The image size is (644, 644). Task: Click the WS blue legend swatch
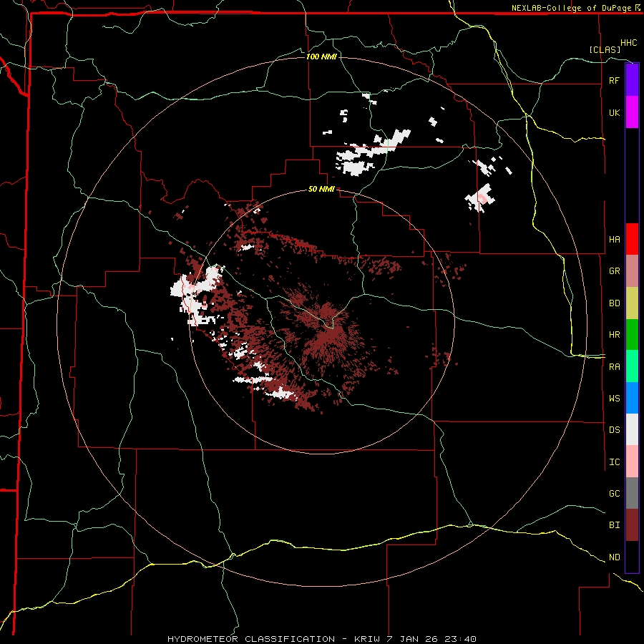(x=632, y=398)
